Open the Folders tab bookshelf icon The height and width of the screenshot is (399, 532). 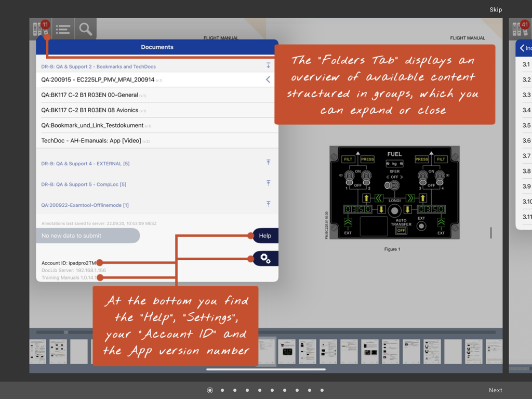pyautogui.click(x=41, y=29)
